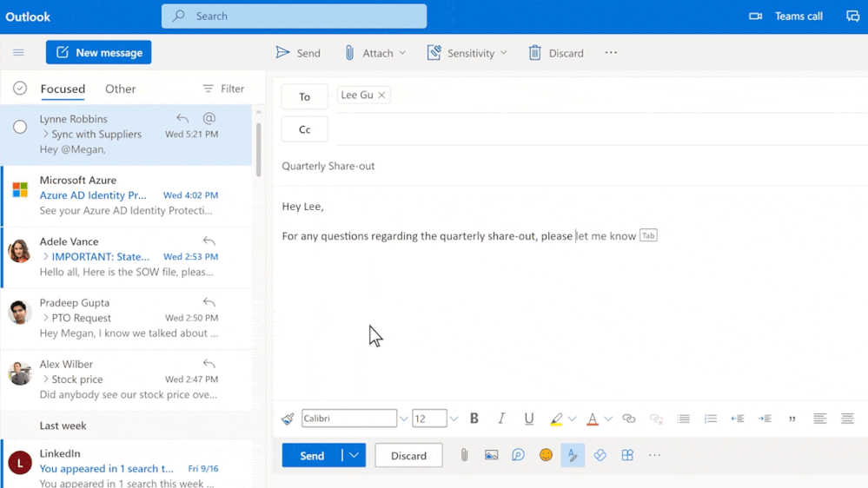Insert pictures inline icon

coord(491,455)
